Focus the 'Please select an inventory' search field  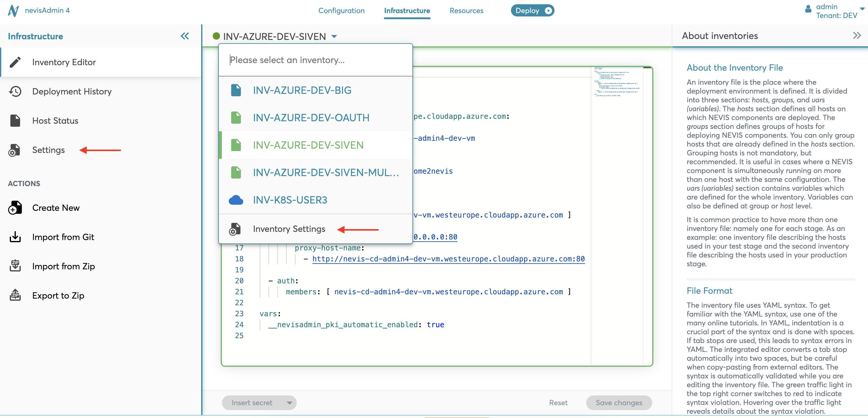point(315,60)
